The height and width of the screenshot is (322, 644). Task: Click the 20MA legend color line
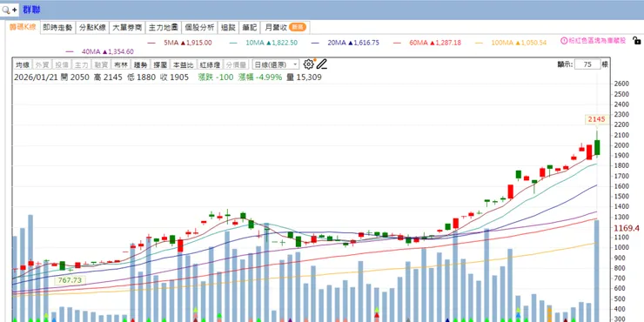315,43
